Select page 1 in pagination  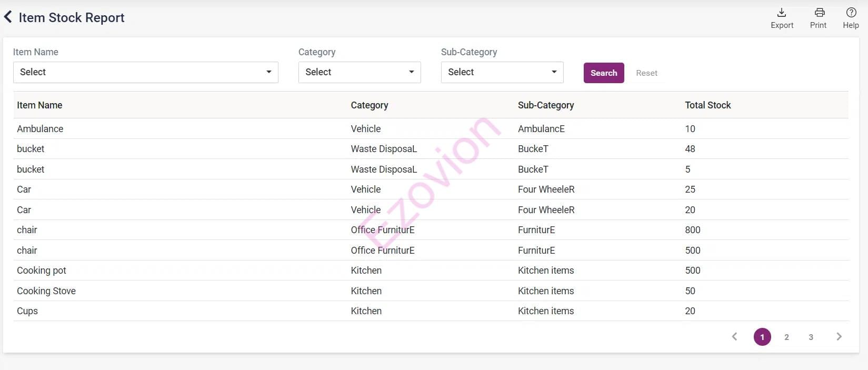(x=762, y=337)
